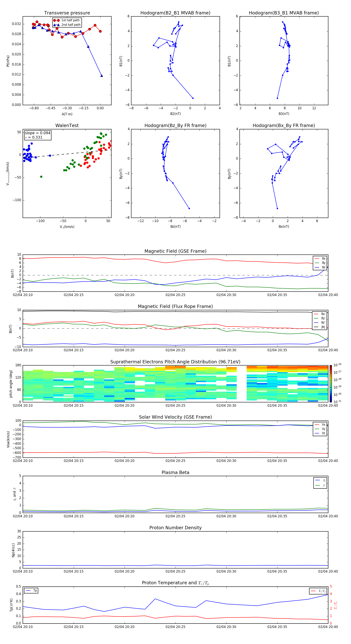
Task: Click 'Np(#/cc)' axis label
Action: (13, 550)
